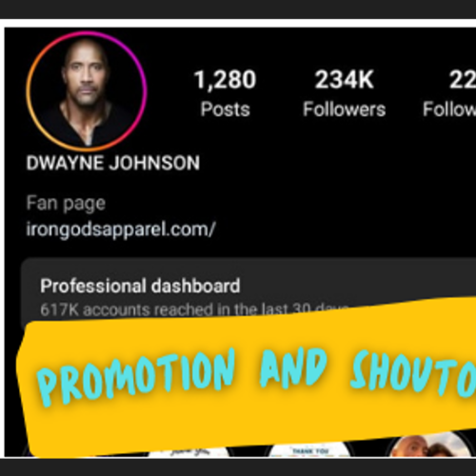This screenshot has width=476, height=476.
Task: Open the 234K followers count
Action: coord(345,79)
